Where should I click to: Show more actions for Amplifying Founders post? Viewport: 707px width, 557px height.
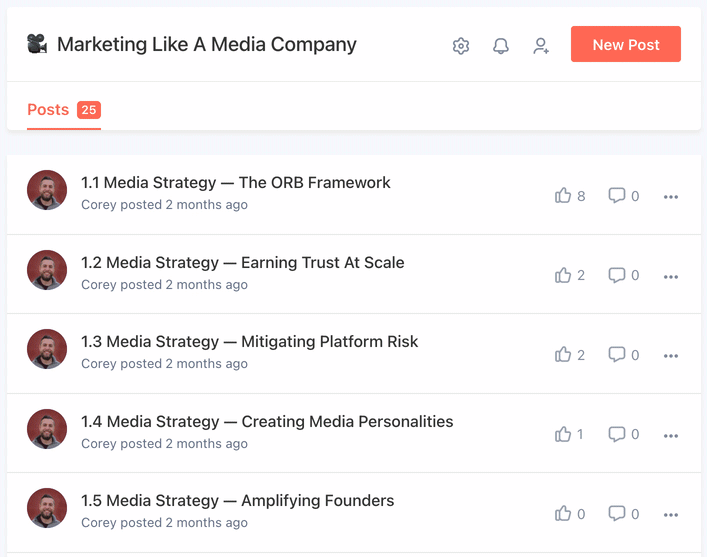671,515
